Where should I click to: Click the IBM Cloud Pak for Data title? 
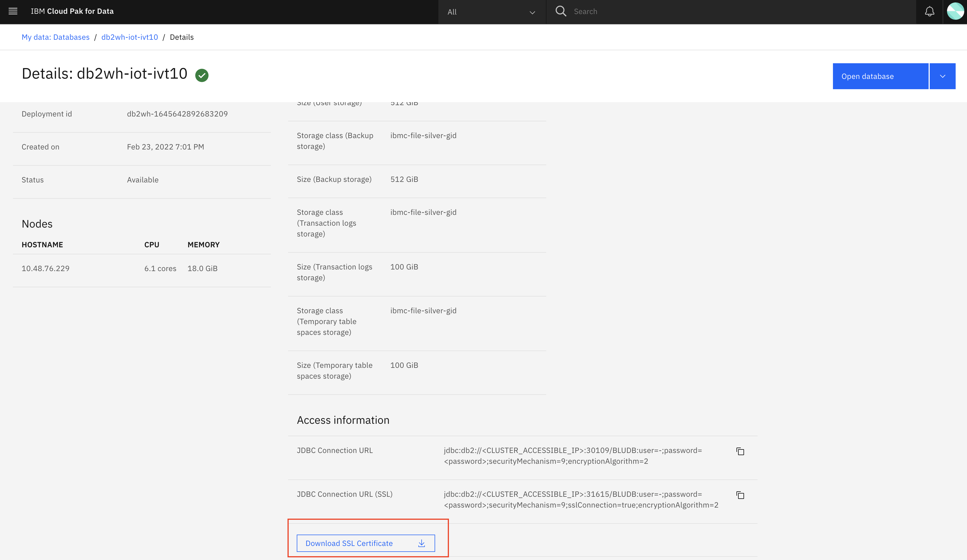[x=72, y=11]
